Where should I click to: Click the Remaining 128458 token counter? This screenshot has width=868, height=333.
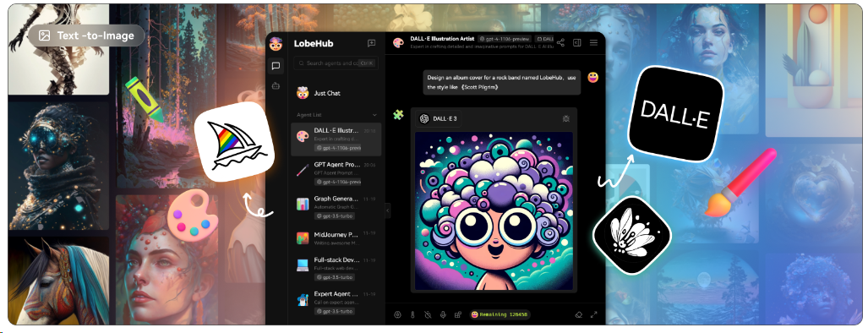click(x=500, y=314)
